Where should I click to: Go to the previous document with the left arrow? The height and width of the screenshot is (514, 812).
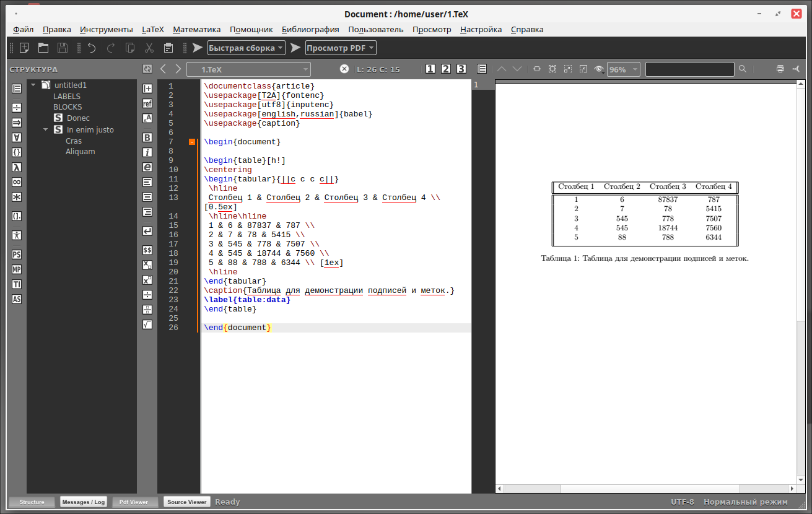click(x=163, y=69)
